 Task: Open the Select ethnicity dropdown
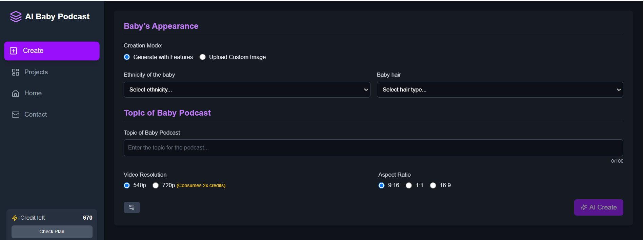click(x=247, y=90)
